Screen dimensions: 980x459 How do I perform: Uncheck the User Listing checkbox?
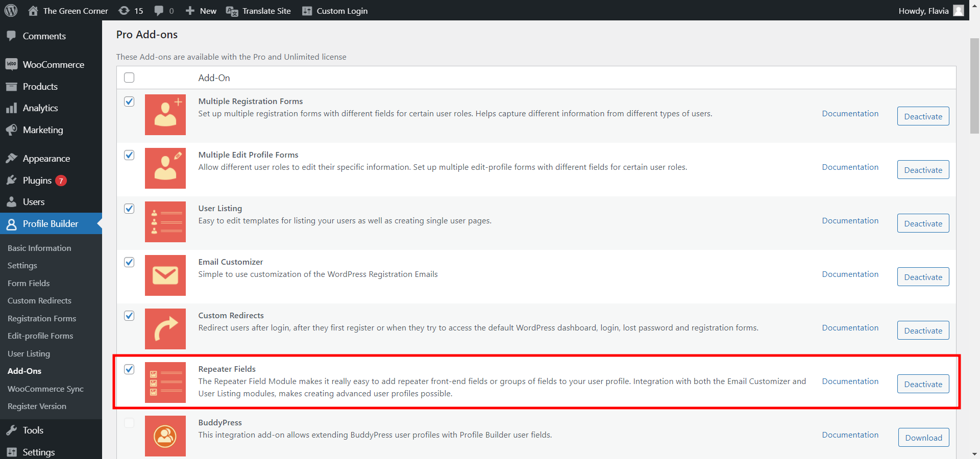point(129,209)
